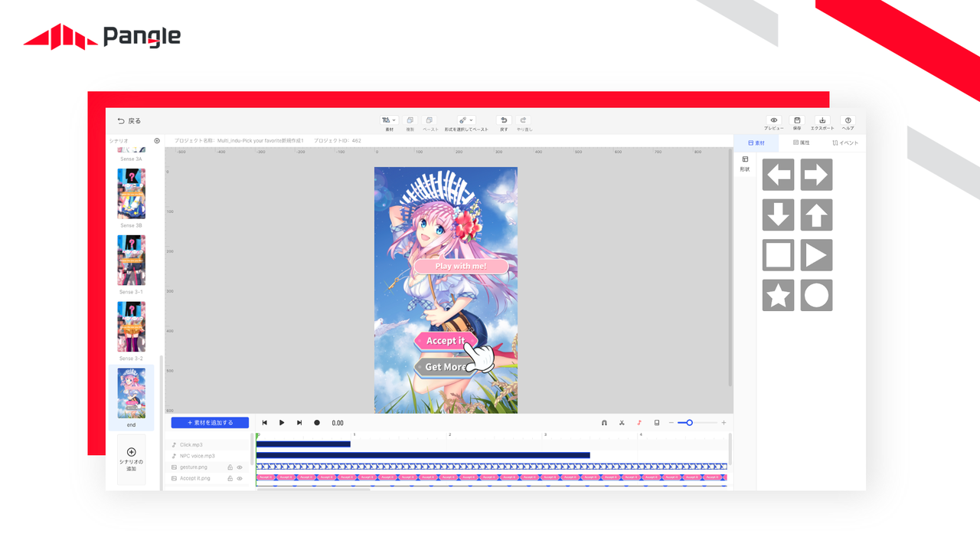Select the end scene thumbnail

pyautogui.click(x=131, y=394)
